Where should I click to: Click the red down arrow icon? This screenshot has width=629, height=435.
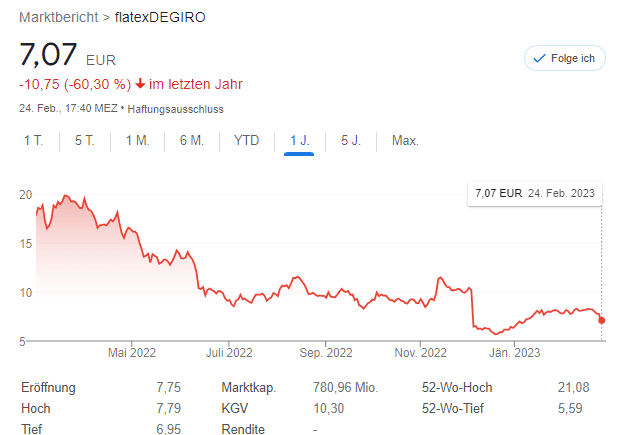click(x=140, y=84)
